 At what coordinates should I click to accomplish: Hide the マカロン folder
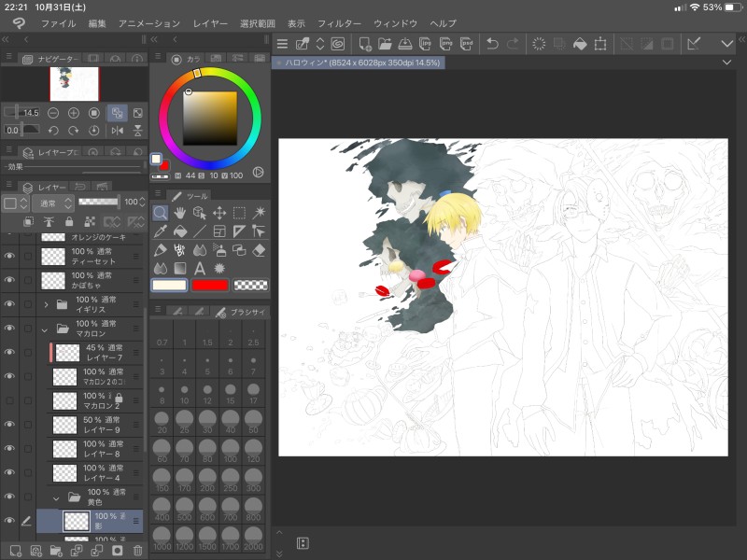[x=9, y=329]
